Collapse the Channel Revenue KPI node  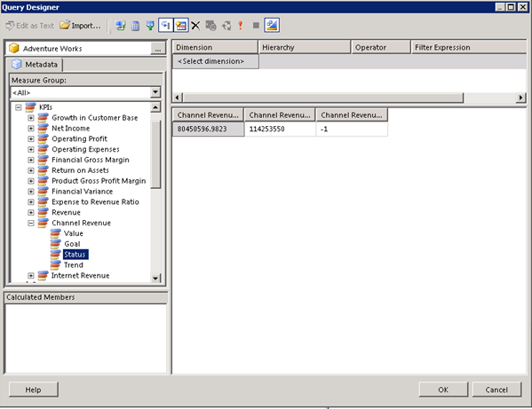coord(31,223)
